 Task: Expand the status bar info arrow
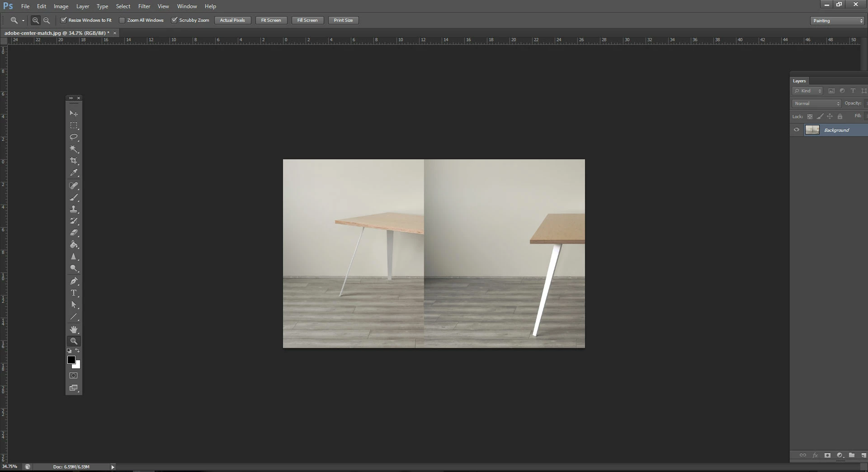click(x=113, y=467)
